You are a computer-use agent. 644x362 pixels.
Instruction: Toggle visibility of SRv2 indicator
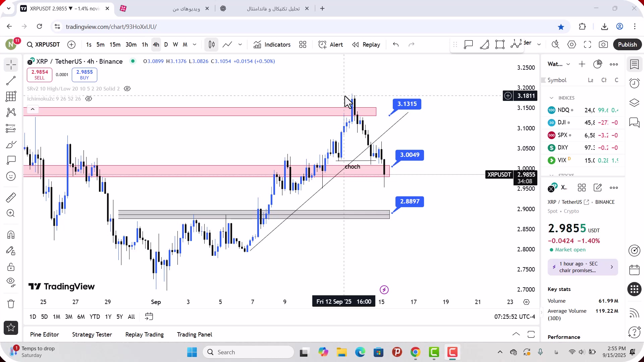click(127, 89)
